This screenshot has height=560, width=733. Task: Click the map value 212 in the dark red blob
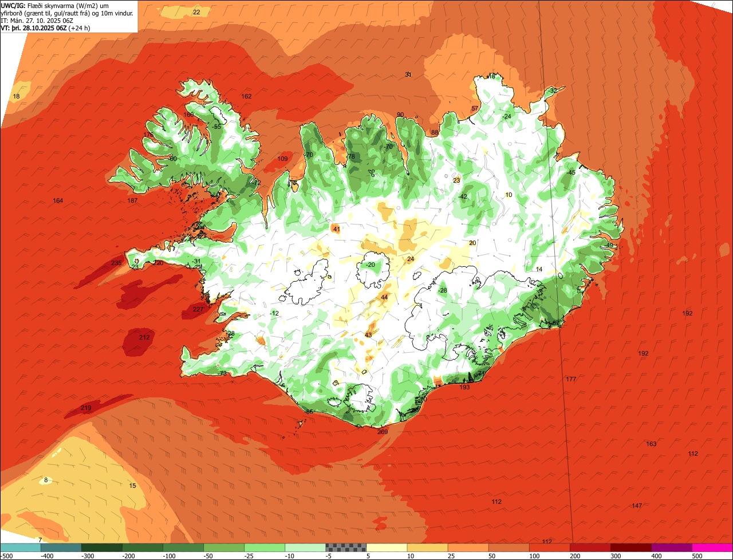[144, 337]
